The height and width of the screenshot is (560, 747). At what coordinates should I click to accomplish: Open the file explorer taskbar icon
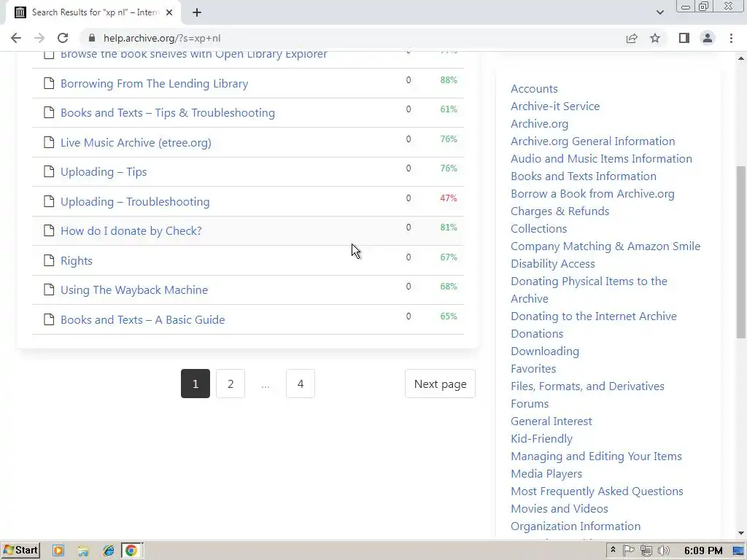pyautogui.click(x=83, y=551)
